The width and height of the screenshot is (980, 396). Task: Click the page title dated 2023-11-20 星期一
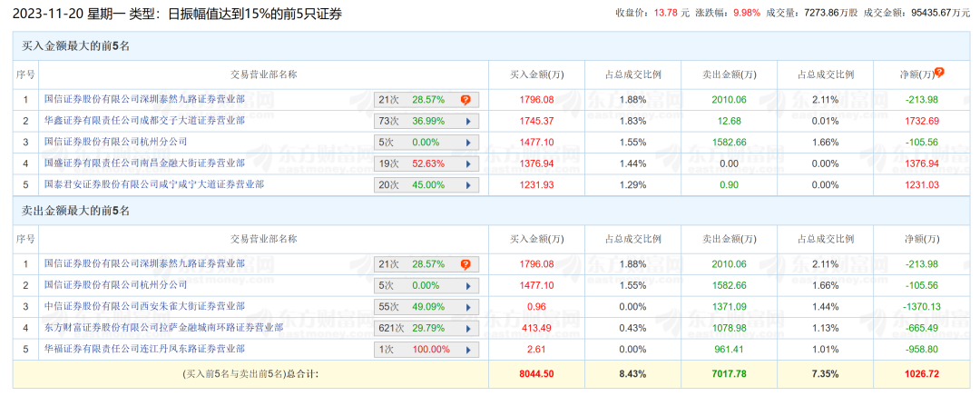[178, 13]
